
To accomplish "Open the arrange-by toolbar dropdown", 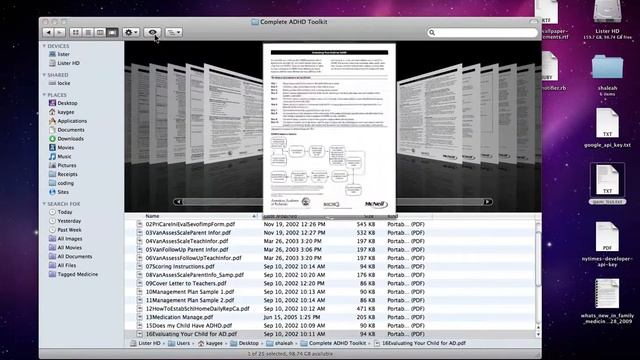I will [173, 32].
